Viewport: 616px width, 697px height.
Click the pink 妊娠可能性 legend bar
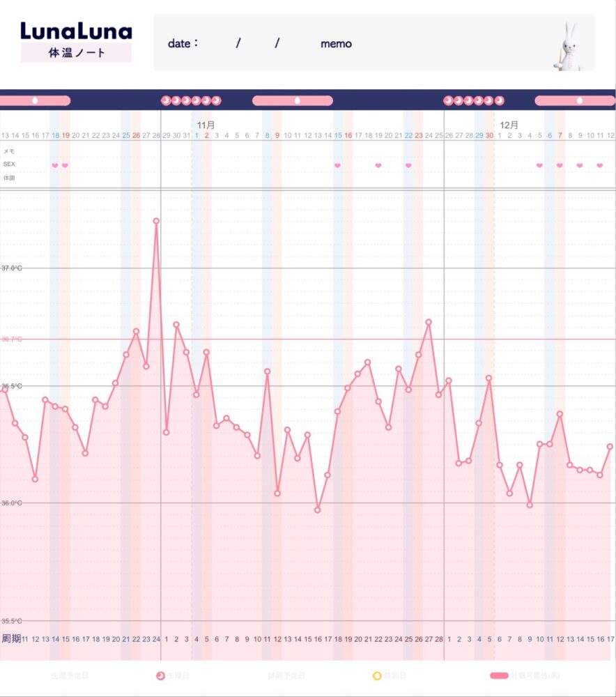pos(499,676)
